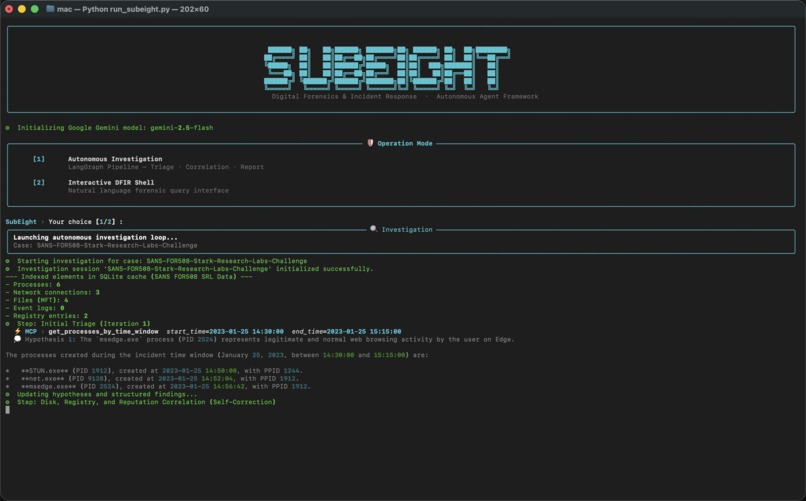Image resolution: width=806 pixels, height=501 pixels.
Task: Click 'PPID 1244' in the STUN.exe row
Action: 282,370
